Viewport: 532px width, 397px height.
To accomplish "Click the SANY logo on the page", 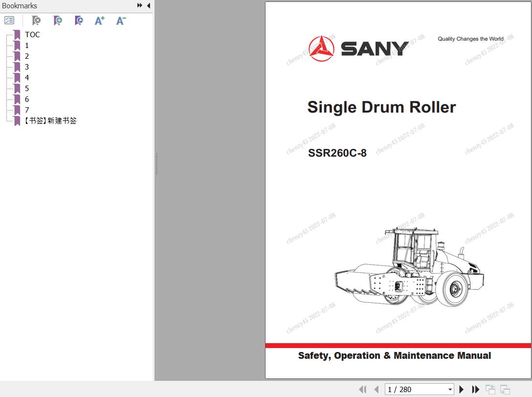I will click(358, 48).
